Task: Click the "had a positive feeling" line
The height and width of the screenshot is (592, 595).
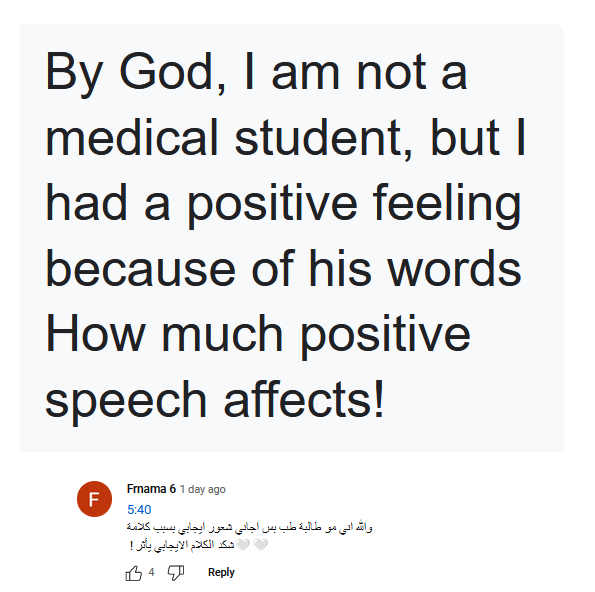Action: 283,205
